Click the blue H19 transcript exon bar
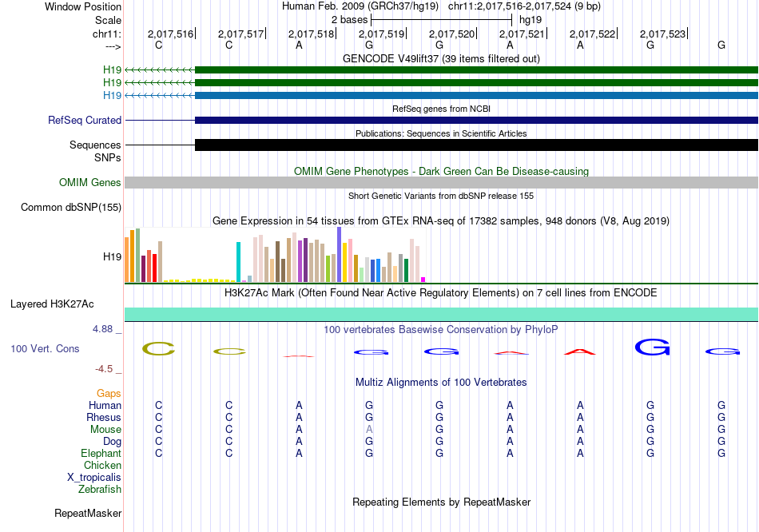This screenshot has height=532, width=759. [x=476, y=95]
